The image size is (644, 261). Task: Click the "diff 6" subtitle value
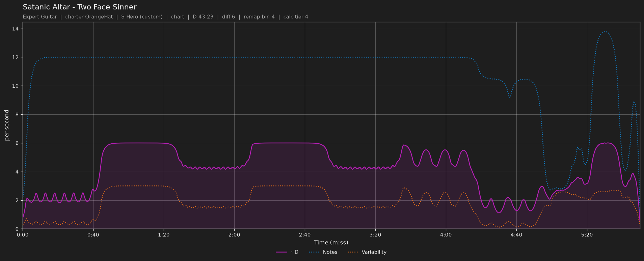point(229,17)
